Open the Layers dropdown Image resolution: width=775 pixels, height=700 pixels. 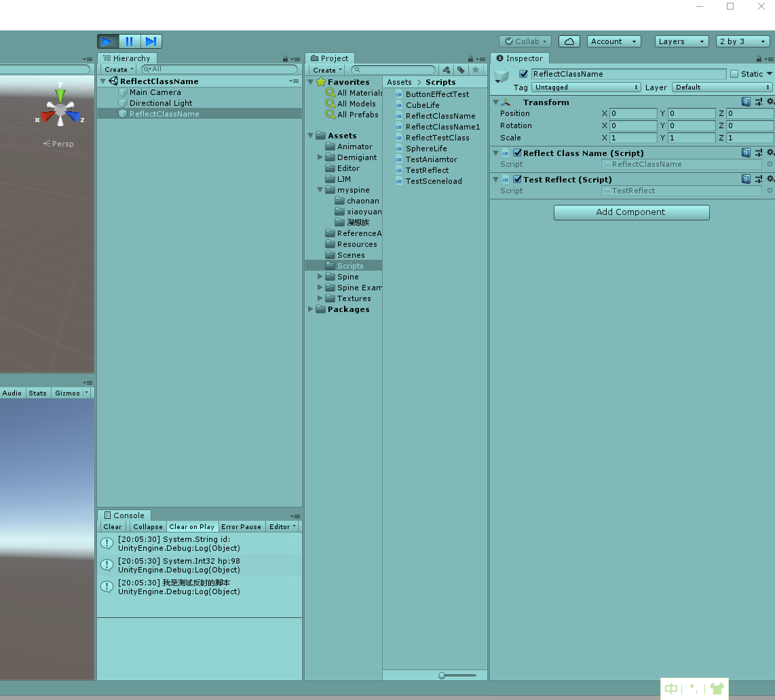click(x=681, y=41)
